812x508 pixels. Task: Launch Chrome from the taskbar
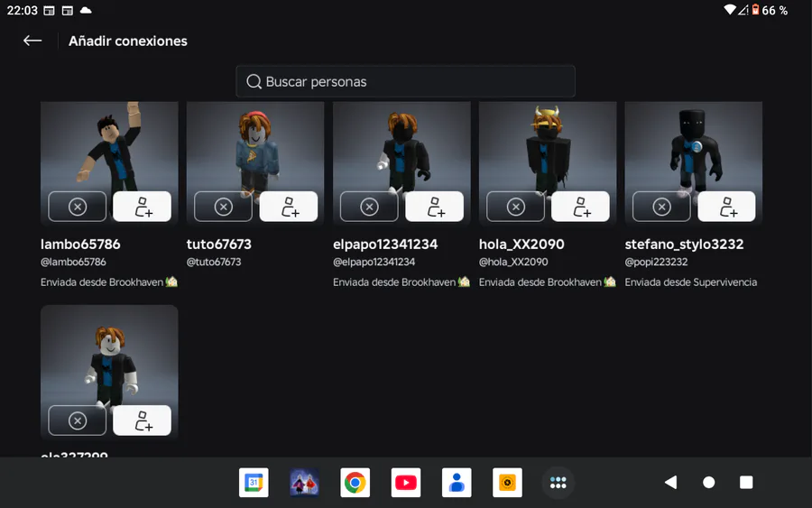[x=355, y=483]
